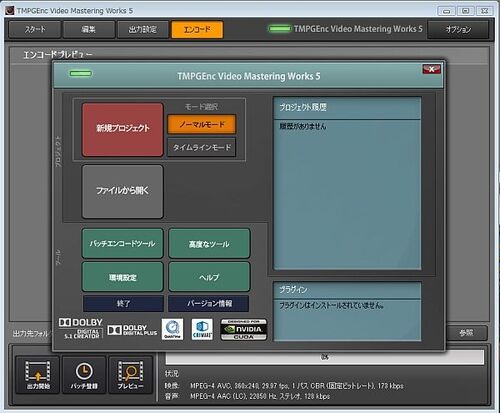Viewport: 500px width, 413px height.
Task: Click the バッチ登録 batch register clock icon
Action: (84, 375)
